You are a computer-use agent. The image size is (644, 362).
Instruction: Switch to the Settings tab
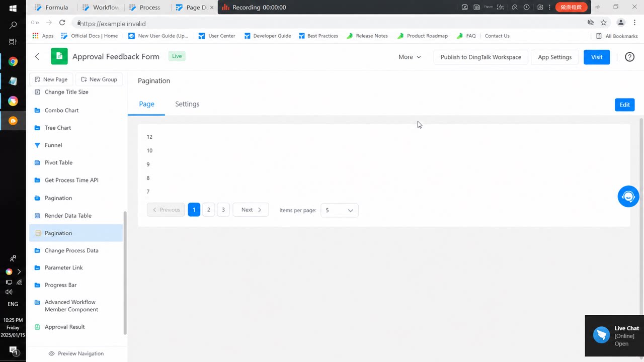(x=187, y=104)
